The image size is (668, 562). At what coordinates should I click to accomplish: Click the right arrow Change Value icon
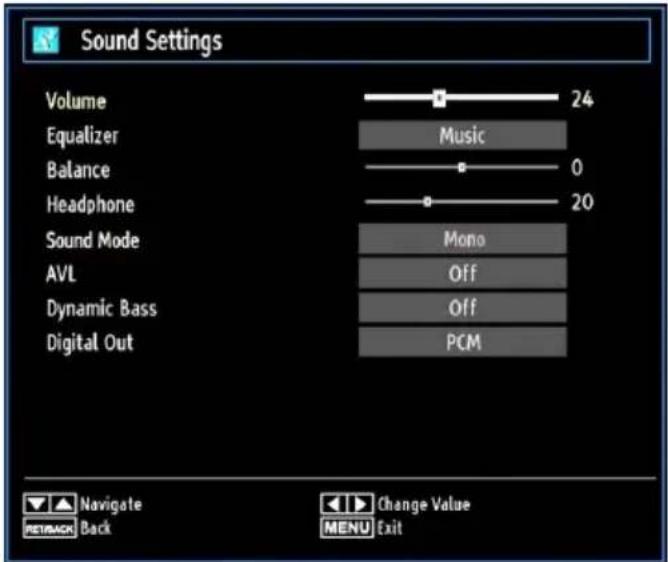click(360, 504)
